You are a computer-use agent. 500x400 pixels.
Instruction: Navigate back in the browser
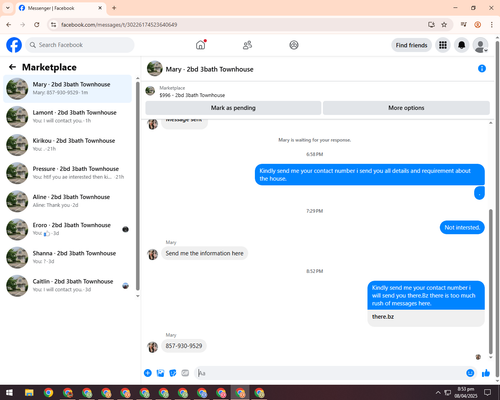tap(9, 24)
